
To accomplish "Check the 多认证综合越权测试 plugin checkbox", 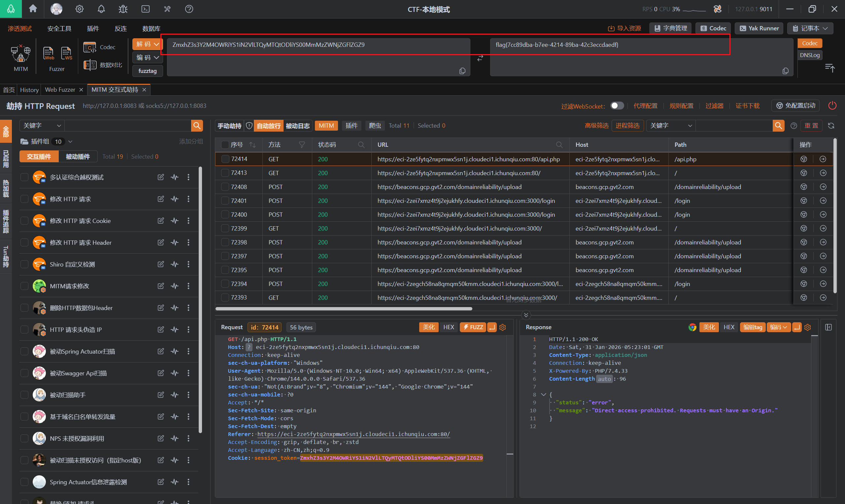I will (x=24, y=177).
